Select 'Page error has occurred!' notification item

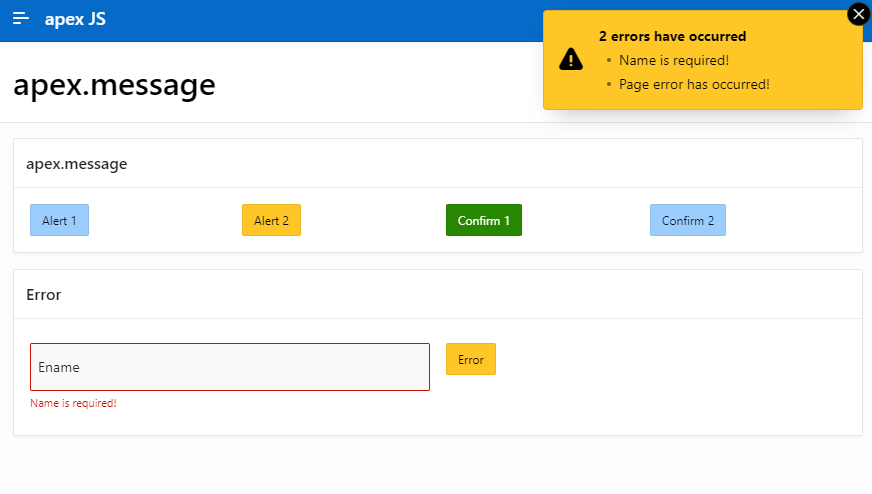(694, 84)
